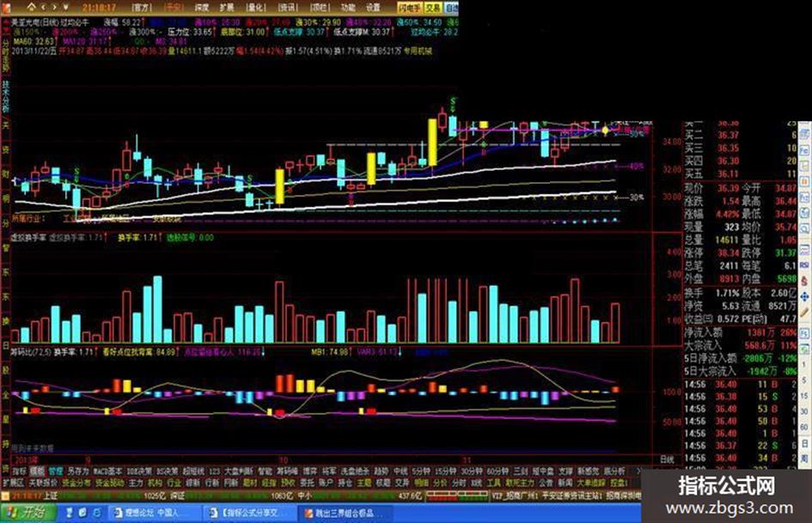Open the 理想论坛 taskbar window
Image resolution: width=812 pixels, height=523 pixels.
point(154,514)
